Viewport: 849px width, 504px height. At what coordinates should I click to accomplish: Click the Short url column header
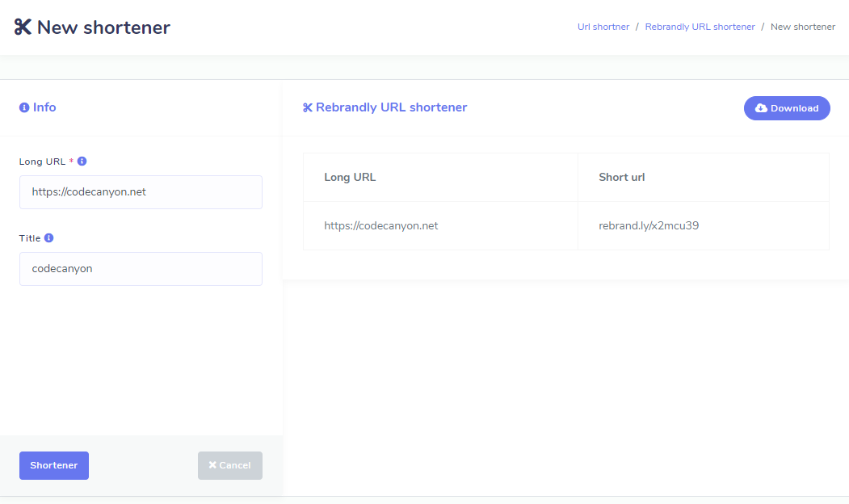(621, 178)
